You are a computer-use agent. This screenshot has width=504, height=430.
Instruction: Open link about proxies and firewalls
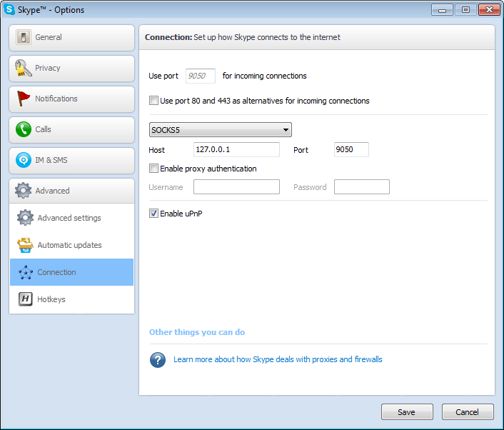[x=278, y=359]
